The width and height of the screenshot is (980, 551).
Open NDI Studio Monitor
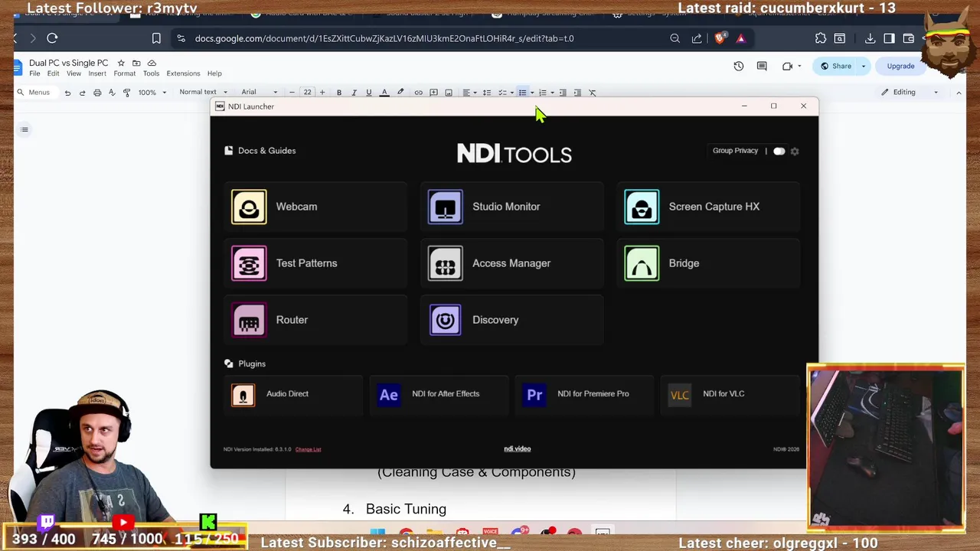click(x=511, y=207)
